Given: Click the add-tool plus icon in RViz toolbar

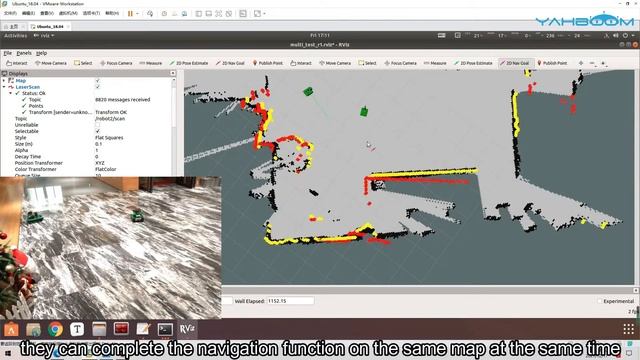Looking at the screenshot, I should pyautogui.click(x=581, y=63).
